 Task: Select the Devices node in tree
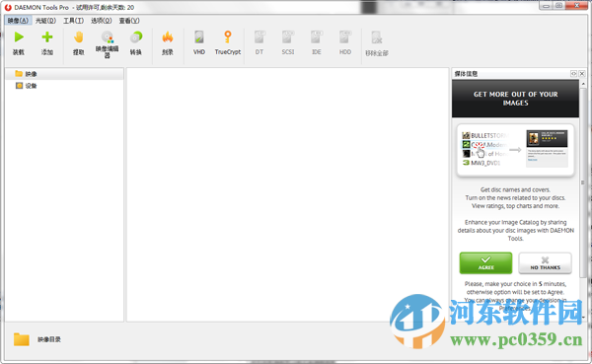coord(64,86)
